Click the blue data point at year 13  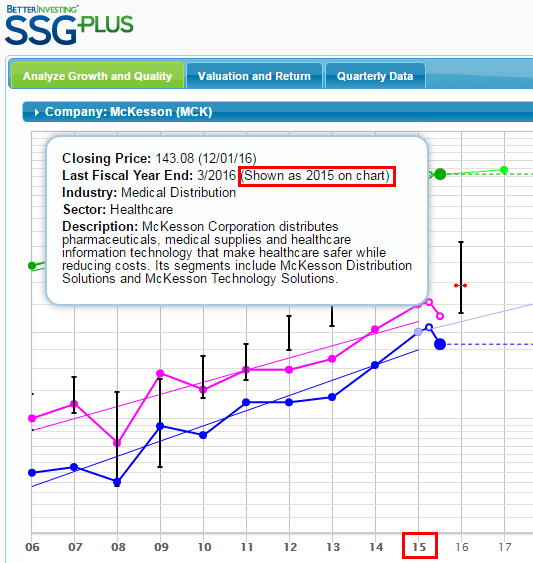click(332, 397)
